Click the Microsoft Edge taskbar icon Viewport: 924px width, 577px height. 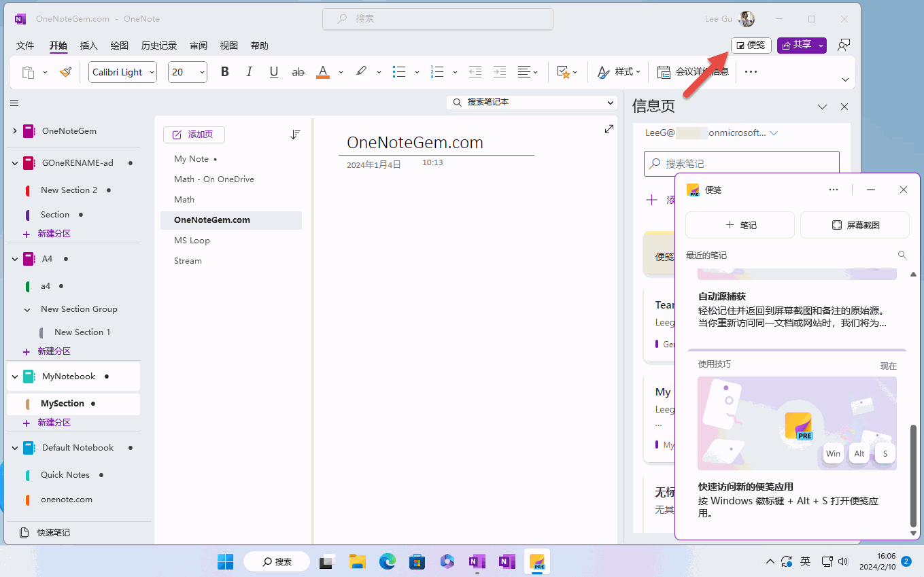pos(387,561)
